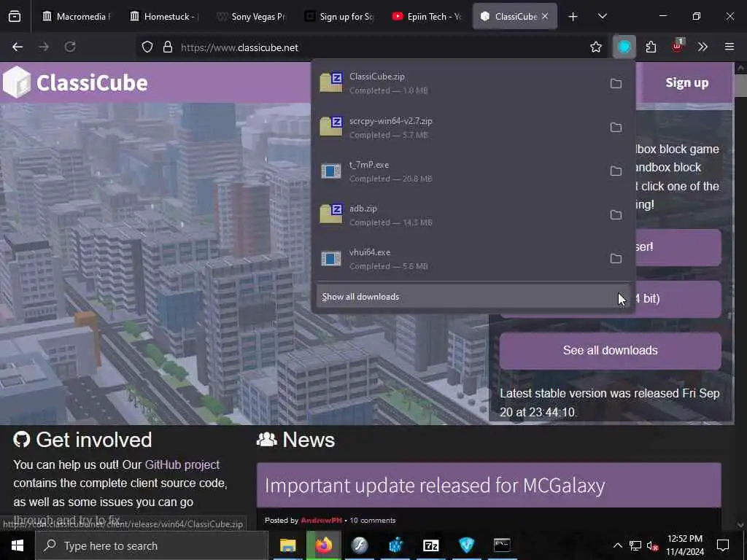Image resolution: width=747 pixels, height=560 pixels.
Task: Click See all downloads button
Action: click(611, 351)
